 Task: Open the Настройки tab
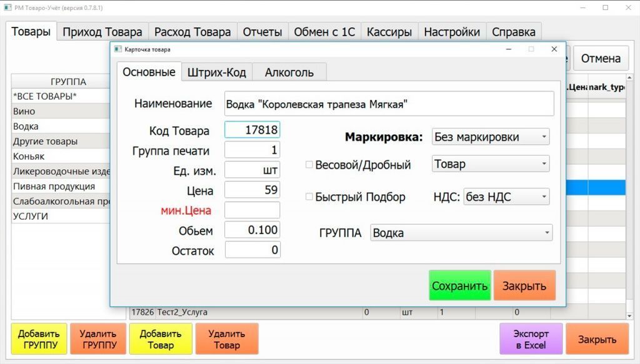[x=452, y=32]
